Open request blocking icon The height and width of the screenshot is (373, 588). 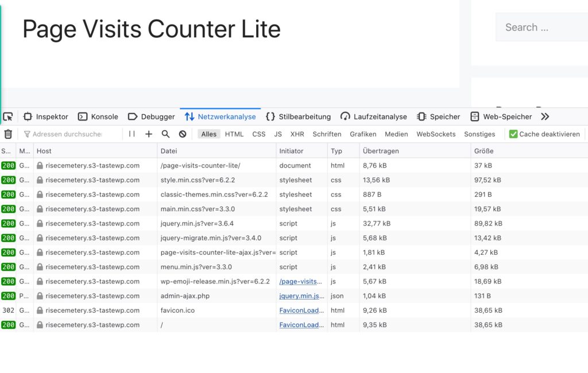pos(183,134)
